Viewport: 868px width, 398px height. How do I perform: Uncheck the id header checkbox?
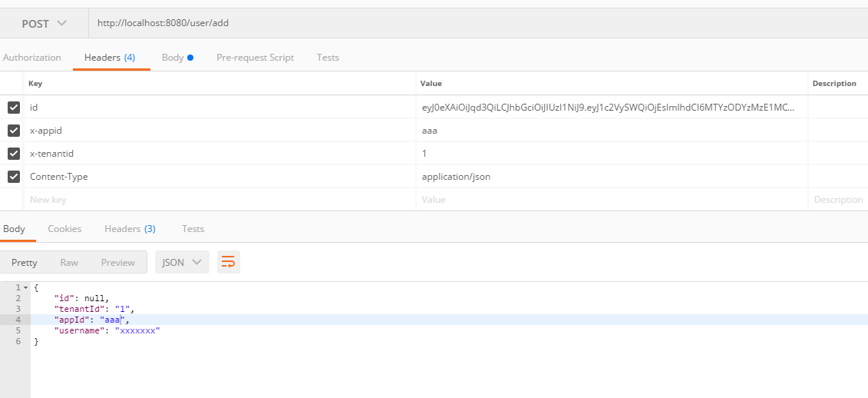(x=14, y=108)
